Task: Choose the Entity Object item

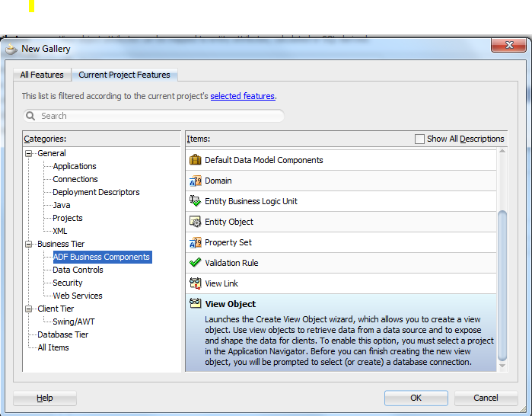Action: [x=341, y=222]
